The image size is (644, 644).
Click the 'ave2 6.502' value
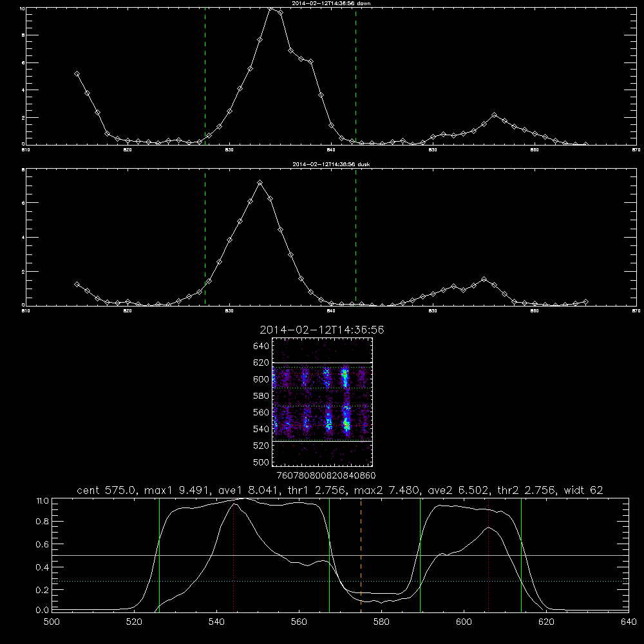459,490
